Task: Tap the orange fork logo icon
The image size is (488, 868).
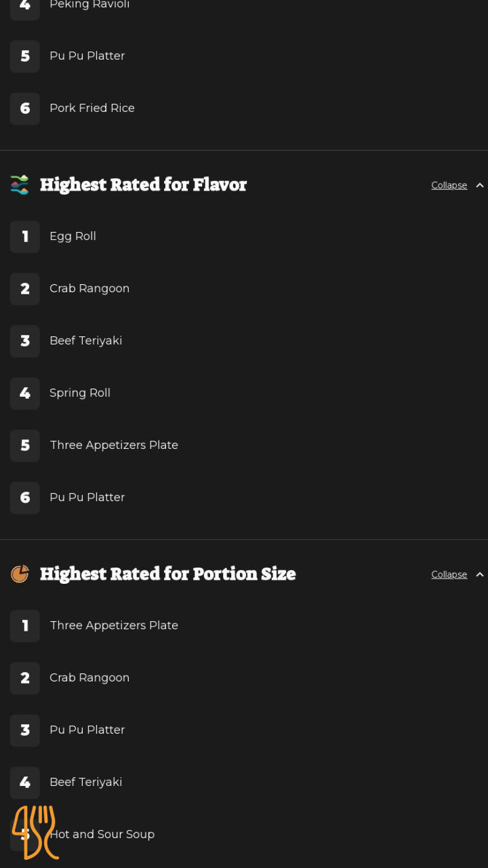Action: pyautogui.click(x=35, y=832)
